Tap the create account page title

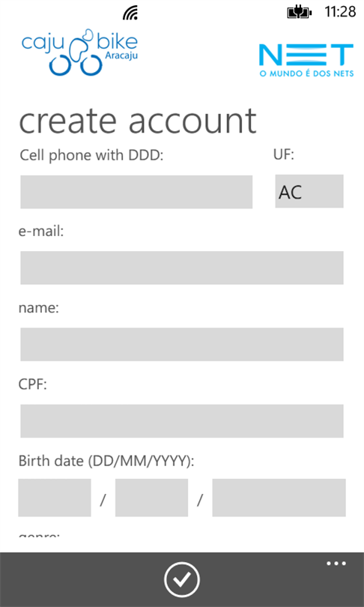(x=138, y=121)
